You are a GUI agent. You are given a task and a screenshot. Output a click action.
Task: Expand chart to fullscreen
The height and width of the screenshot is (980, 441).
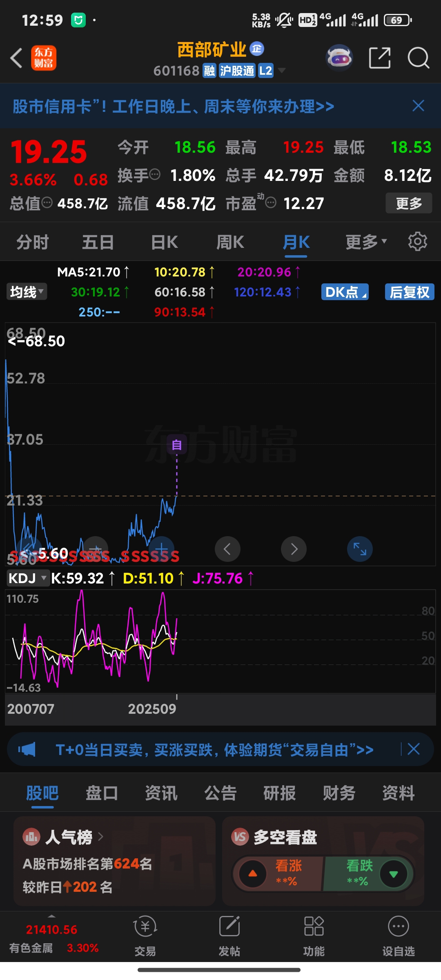pyautogui.click(x=360, y=549)
